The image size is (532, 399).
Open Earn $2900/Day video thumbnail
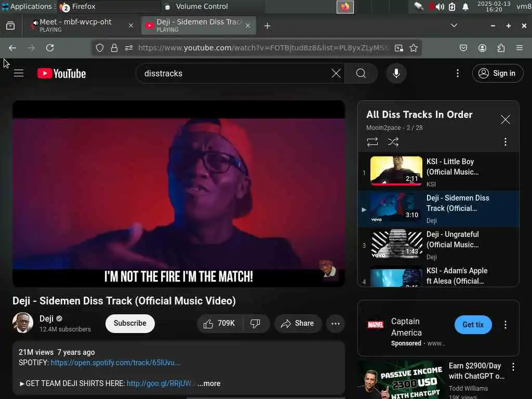[x=402, y=380]
